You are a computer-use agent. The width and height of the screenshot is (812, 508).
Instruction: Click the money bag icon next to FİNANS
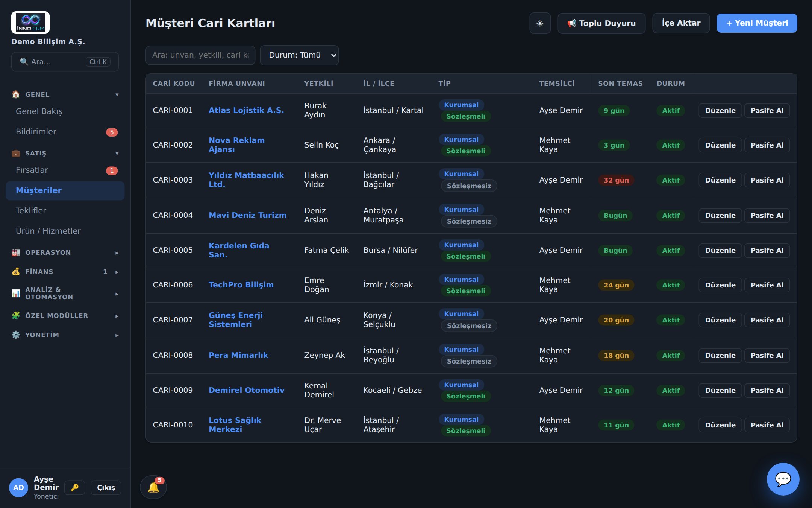point(16,272)
